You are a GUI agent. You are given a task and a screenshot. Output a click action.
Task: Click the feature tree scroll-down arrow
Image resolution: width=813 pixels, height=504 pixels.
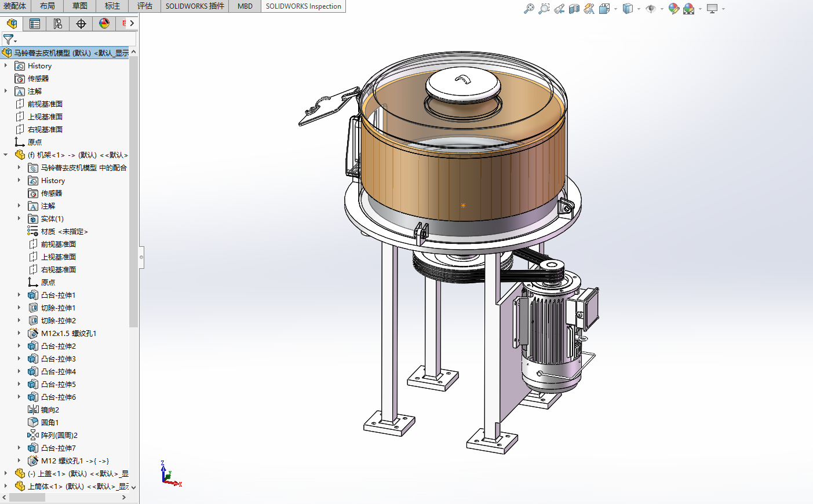[x=133, y=487]
